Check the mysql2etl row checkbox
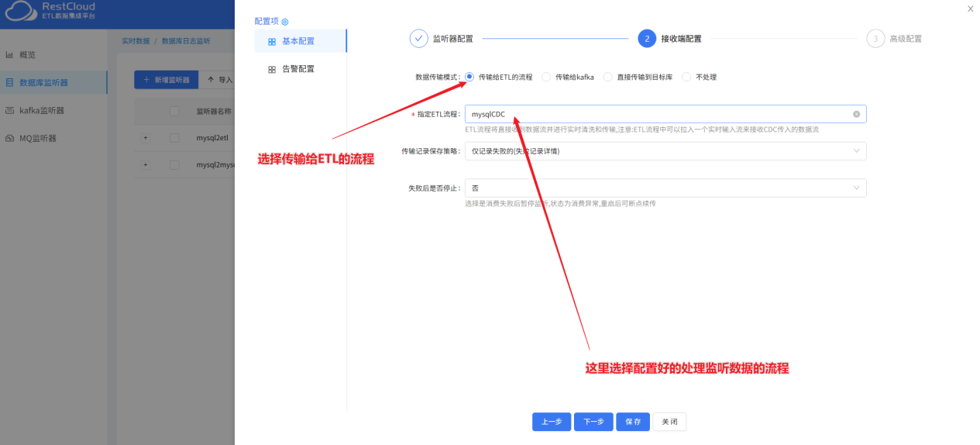 click(x=174, y=137)
